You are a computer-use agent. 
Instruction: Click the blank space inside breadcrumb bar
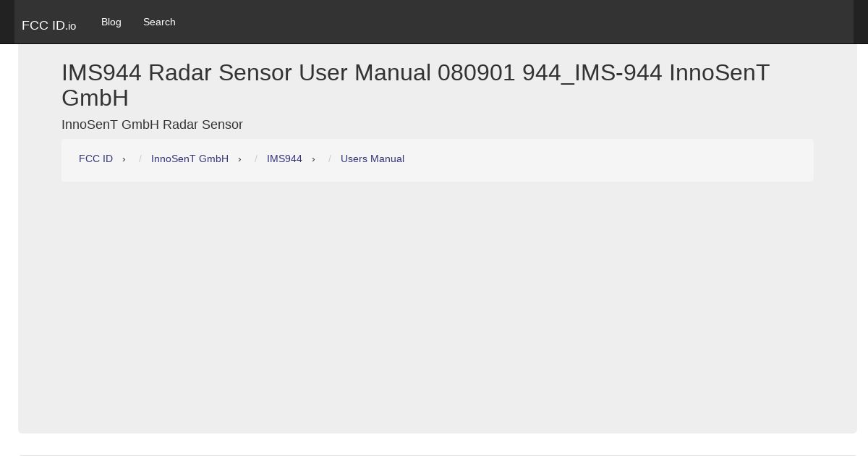[608, 159]
